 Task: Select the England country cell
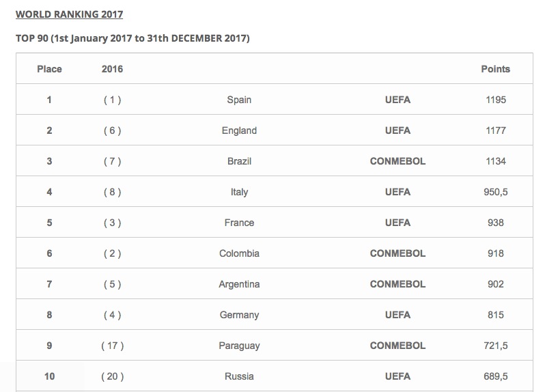point(239,130)
